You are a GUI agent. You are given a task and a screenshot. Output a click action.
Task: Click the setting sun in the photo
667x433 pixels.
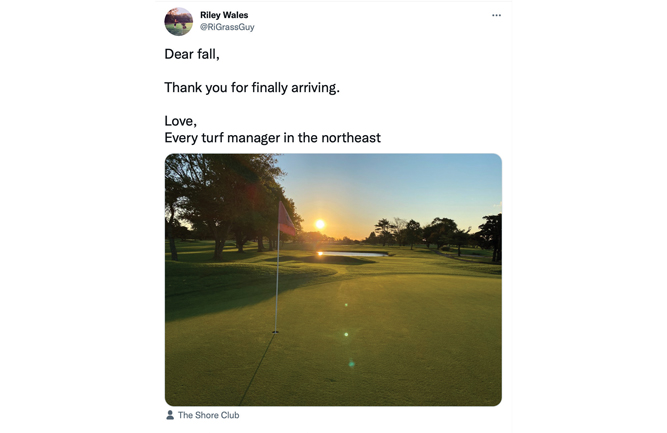pos(320,225)
